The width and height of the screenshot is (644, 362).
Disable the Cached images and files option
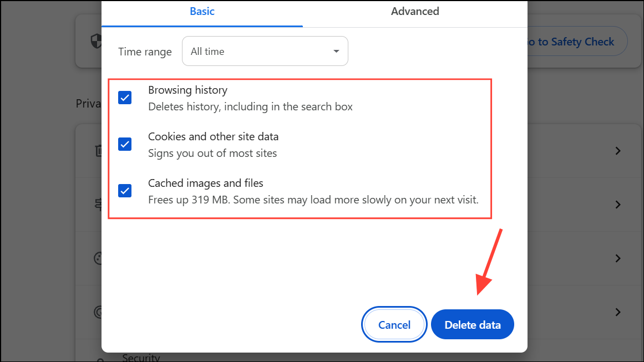(124, 191)
